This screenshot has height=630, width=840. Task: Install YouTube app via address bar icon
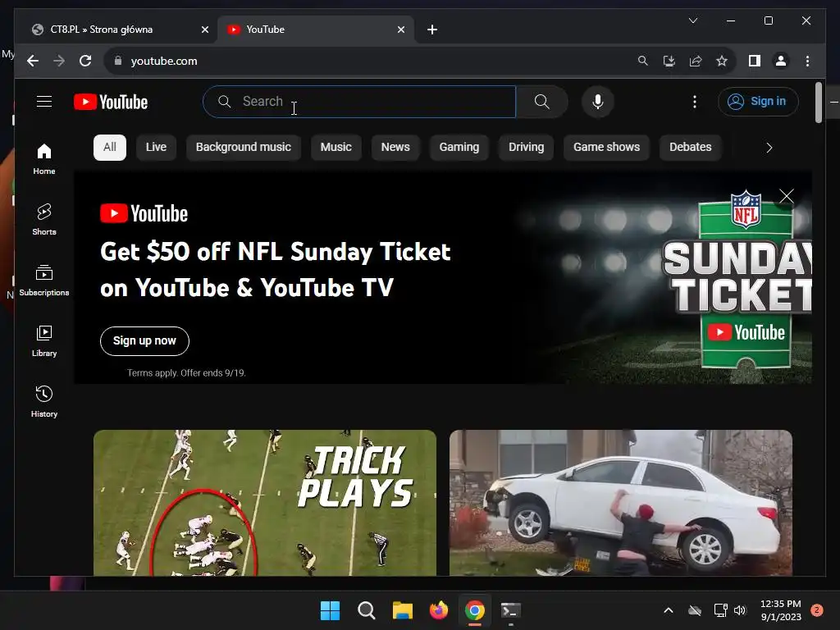pyautogui.click(x=669, y=61)
